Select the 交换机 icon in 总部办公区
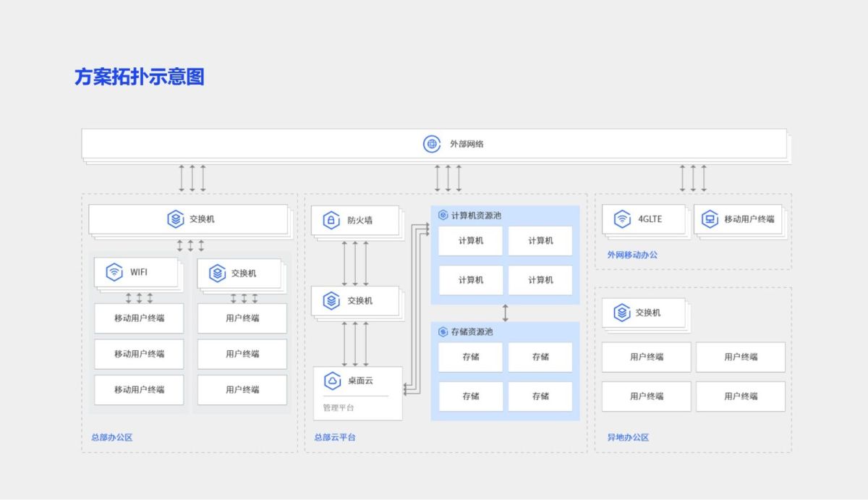Screen dimensions: 868x500 [174, 219]
